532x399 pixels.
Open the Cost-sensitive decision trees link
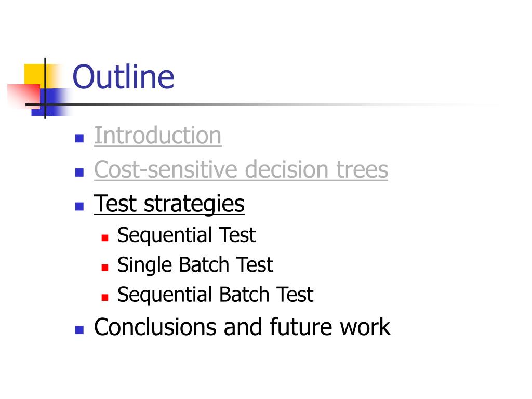pyautogui.click(x=241, y=169)
